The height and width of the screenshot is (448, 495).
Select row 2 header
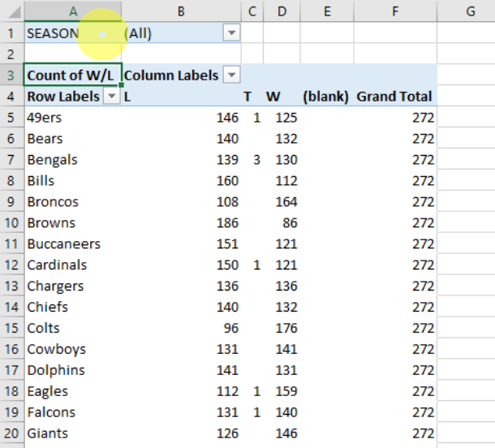(x=12, y=54)
